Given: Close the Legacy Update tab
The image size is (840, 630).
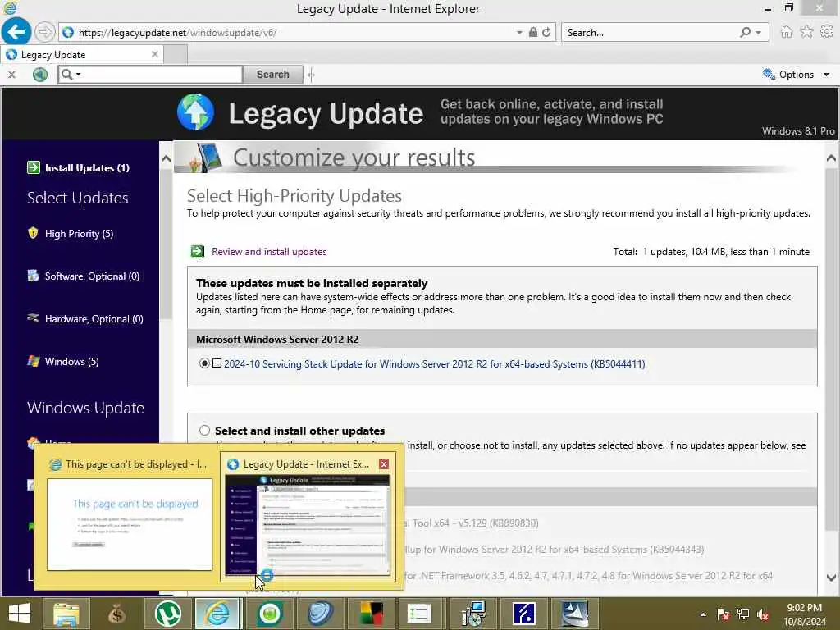Looking at the screenshot, I should coord(155,54).
